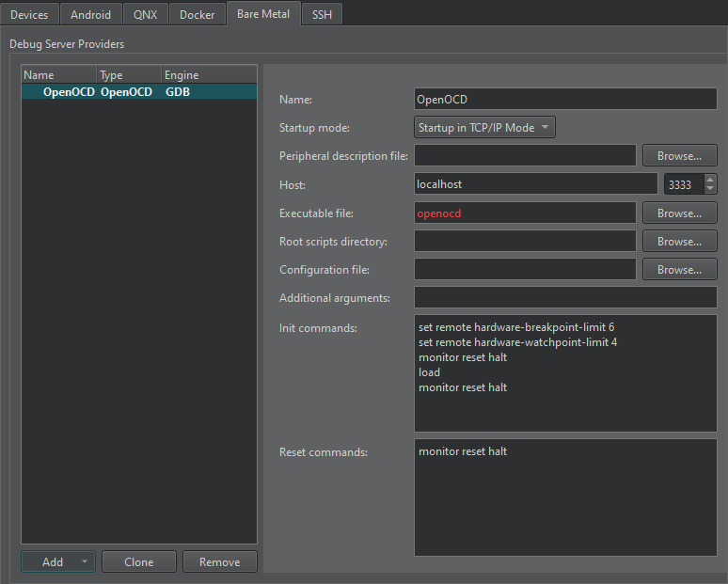Switch to the Docker tab
This screenshot has height=584, width=728.
pos(198,14)
